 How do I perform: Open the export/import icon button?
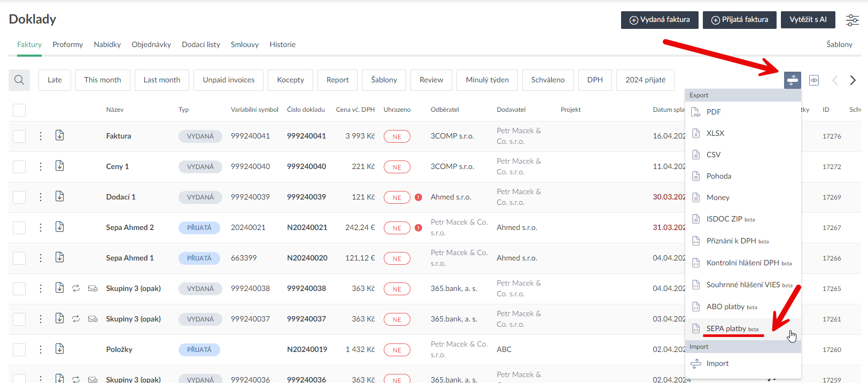point(792,80)
